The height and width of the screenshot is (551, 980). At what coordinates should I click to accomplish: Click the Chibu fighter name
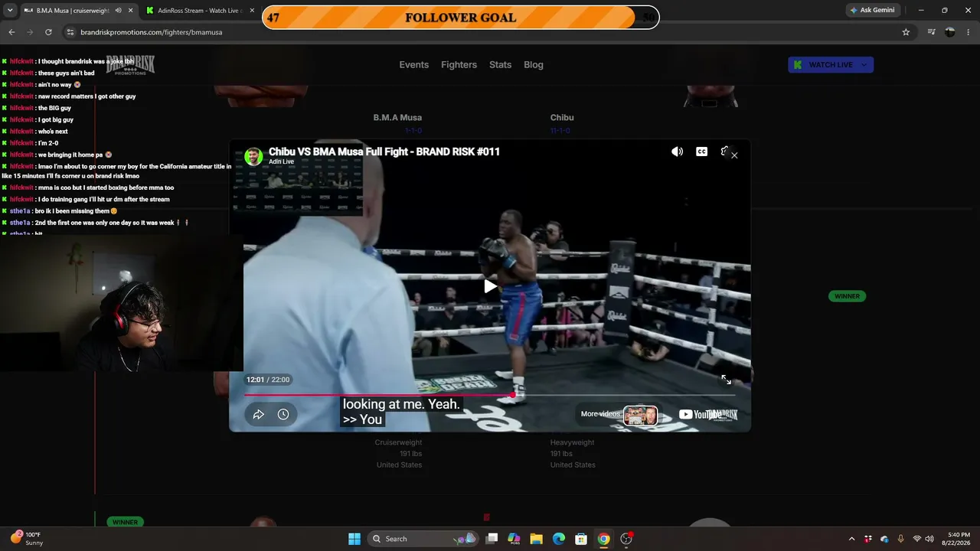click(x=562, y=118)
